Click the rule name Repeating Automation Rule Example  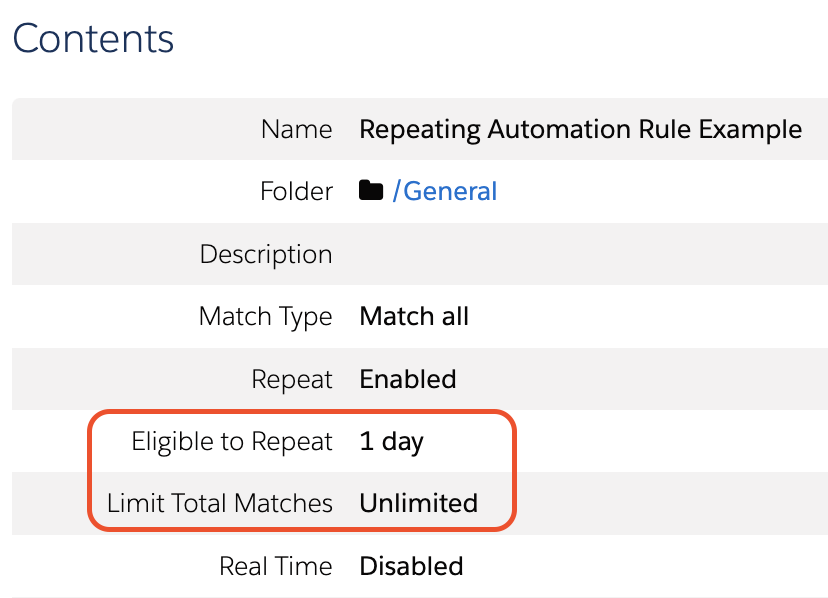tap(580, 129)
